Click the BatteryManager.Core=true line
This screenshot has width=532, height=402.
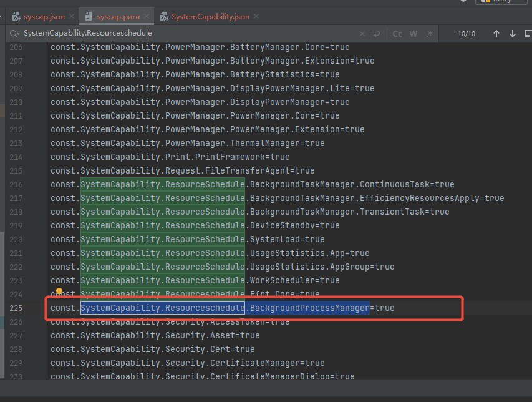click(x=200, y=47)
